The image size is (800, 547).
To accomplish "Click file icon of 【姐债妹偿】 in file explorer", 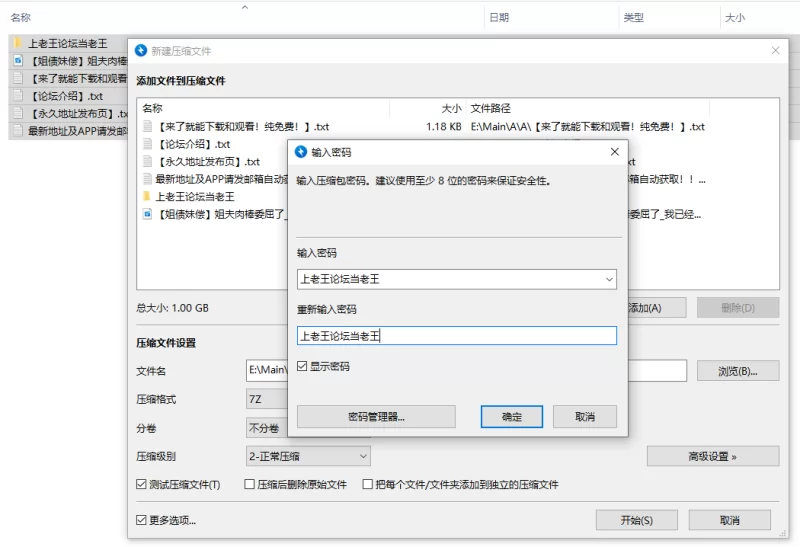I will pos(18,61).
